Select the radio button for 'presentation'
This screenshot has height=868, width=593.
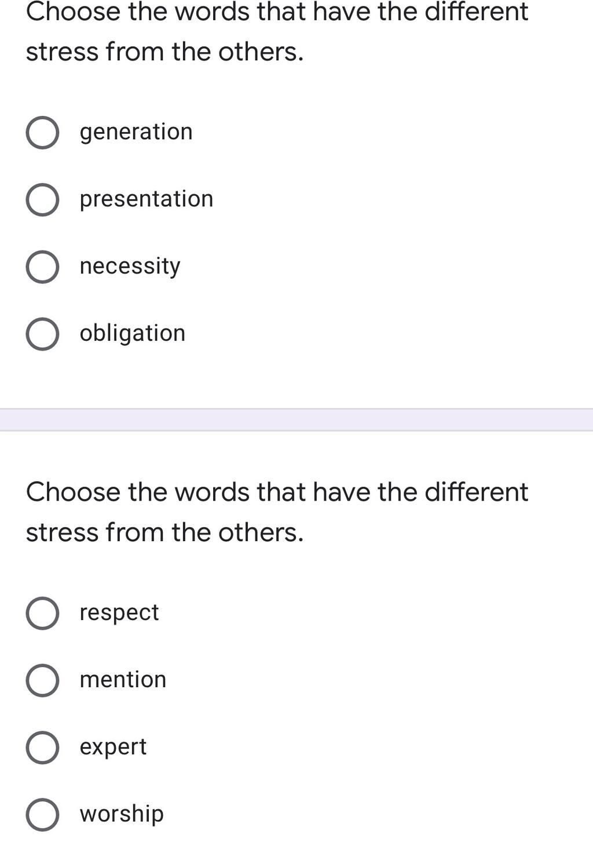point(42,200)
